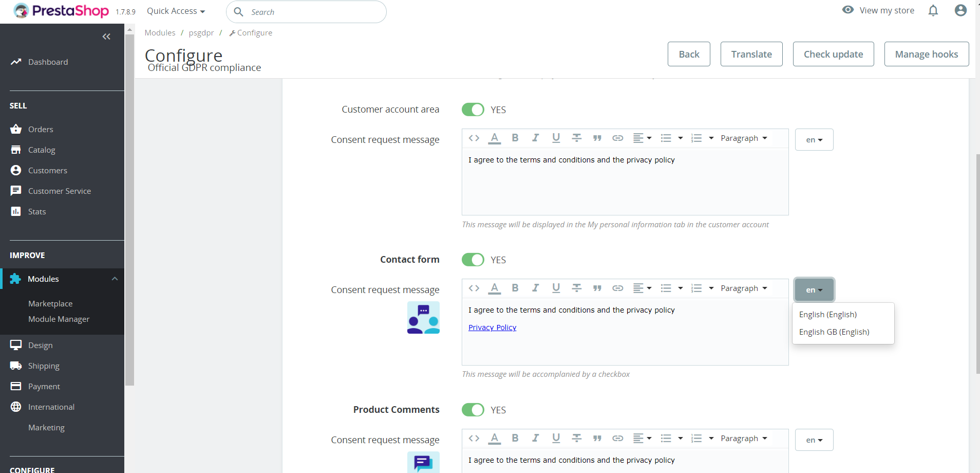The height and width of the screenshot is (473, 980).
Task: Disable the Contact form toggle
Action: coord(473,260)
